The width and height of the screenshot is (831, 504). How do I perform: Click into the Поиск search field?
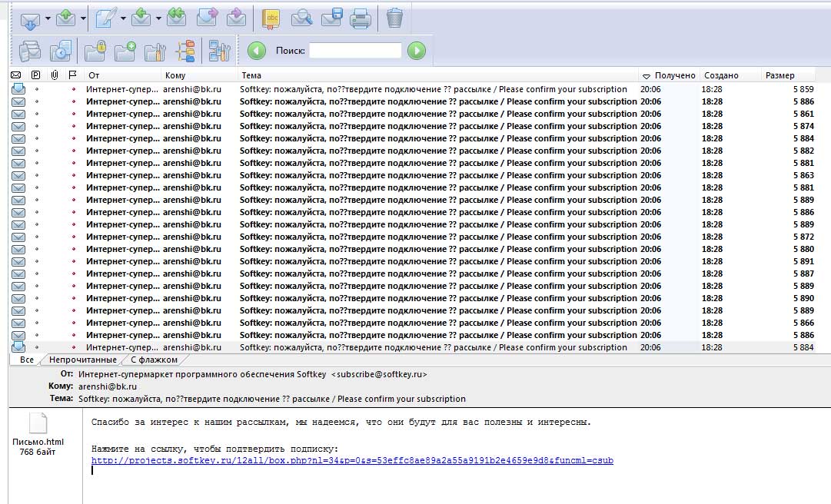click(x=355, y=51)
